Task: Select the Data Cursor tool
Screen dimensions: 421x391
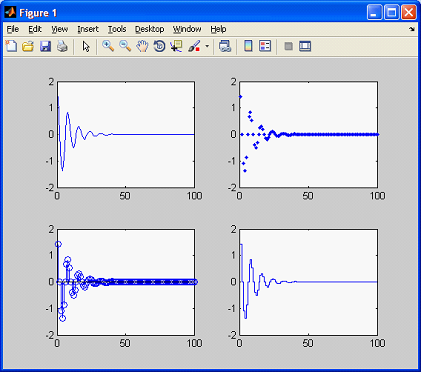Action: click(176, 46)
